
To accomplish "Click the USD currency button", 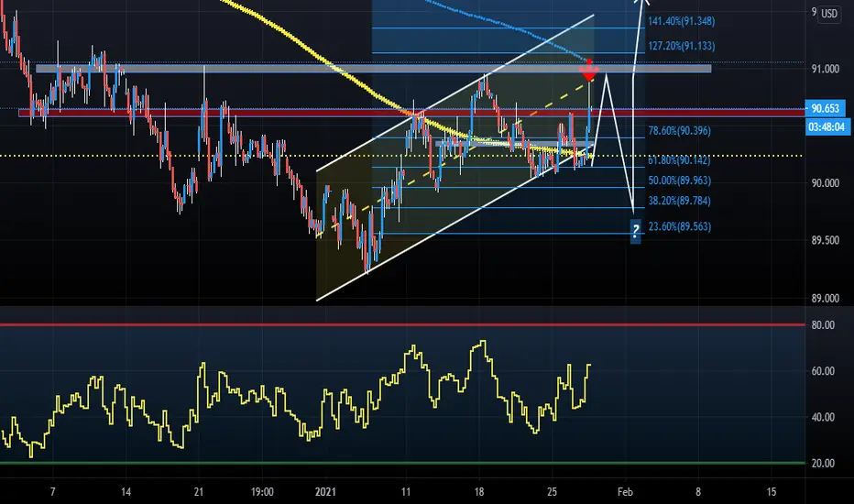I will pyautogui.click(x=829, y=14).
